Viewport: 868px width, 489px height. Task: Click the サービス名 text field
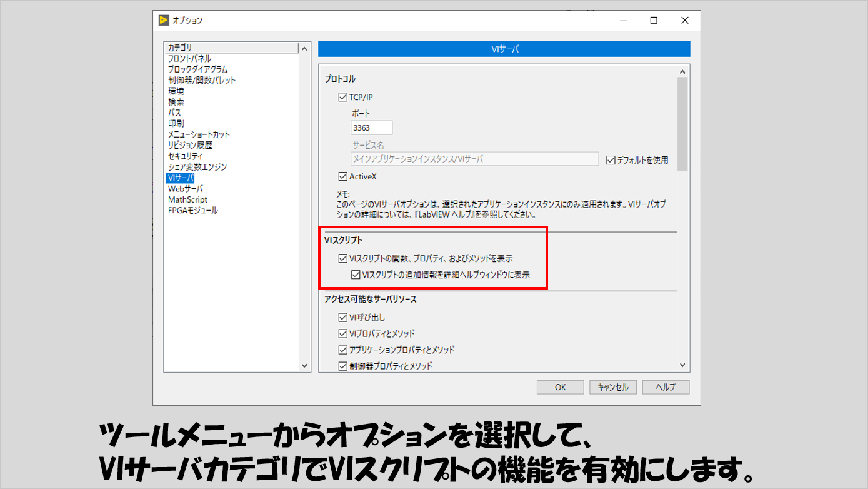point(475,159)
